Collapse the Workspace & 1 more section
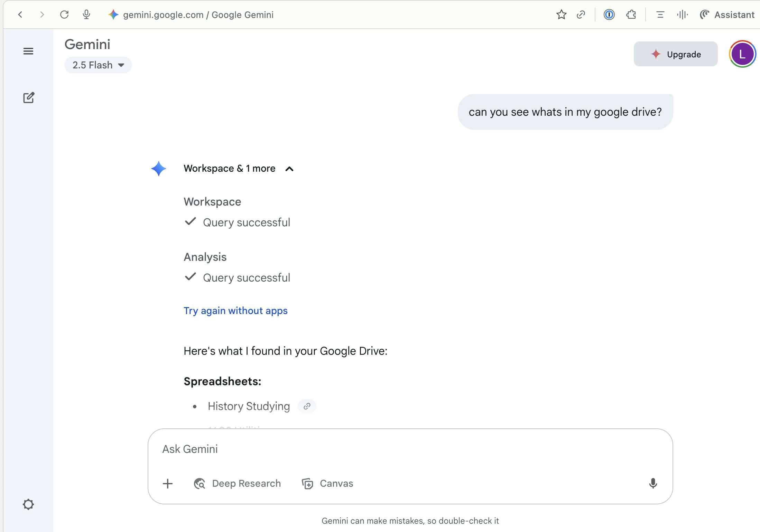The height and width of the screenshot is (532, 760). tap(239, 169)
